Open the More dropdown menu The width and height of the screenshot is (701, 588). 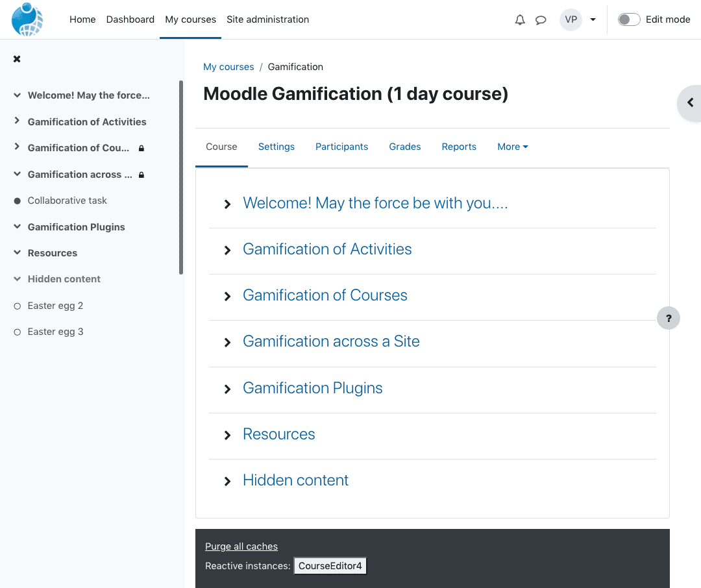coord(512,147)
